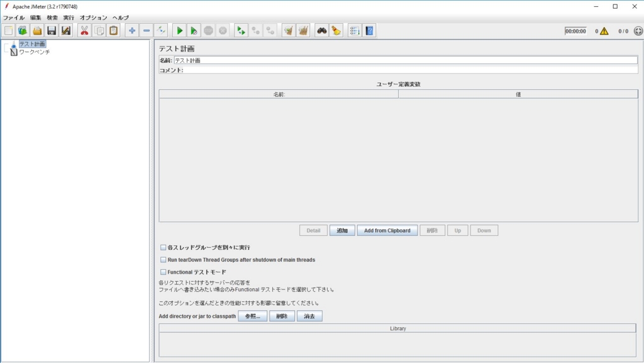
Task: Toggle Functional テストモード checkbox
Action: [163, 272]
